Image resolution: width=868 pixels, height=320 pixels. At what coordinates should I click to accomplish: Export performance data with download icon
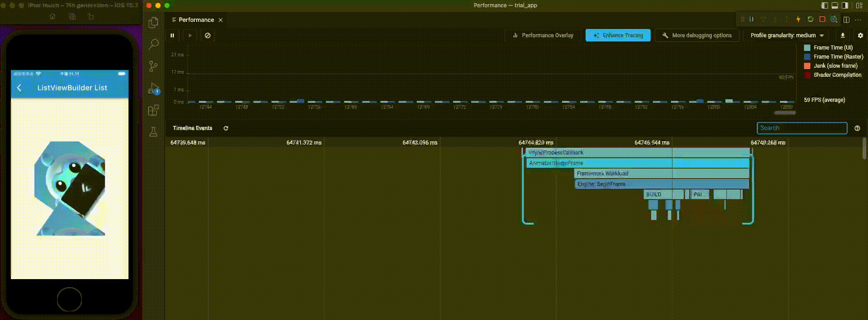843,35
